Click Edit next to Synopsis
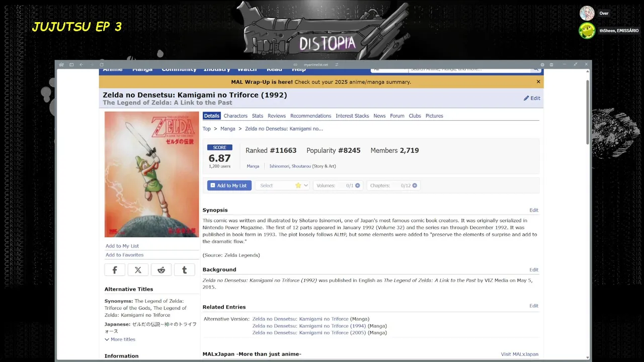644x362 pixels. click(534, 210)
